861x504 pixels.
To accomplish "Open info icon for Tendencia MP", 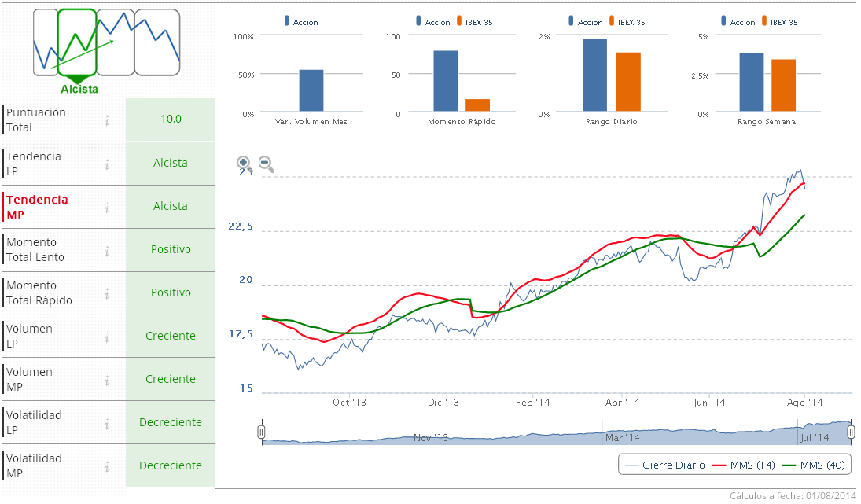I will (x=106, y=207).
